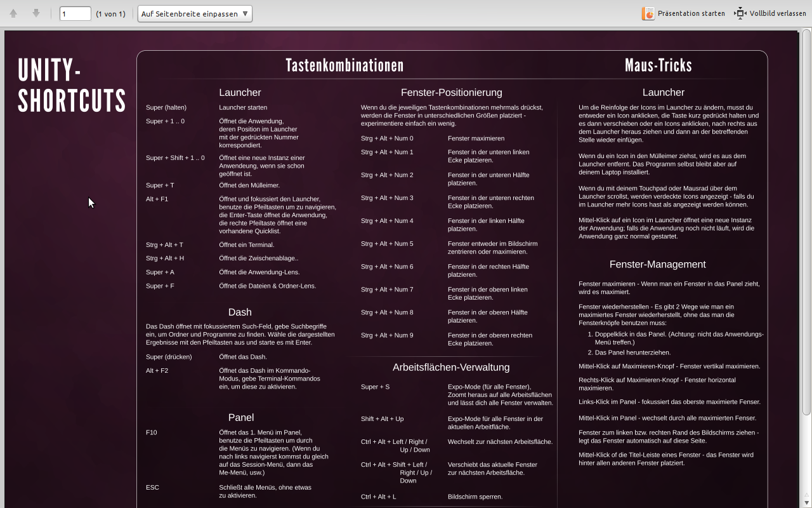Click 'Öffnet ein Terminal.' description
The width and height of the screenshot is (812, 508).
pyautogui.click(x=247, y=244)
